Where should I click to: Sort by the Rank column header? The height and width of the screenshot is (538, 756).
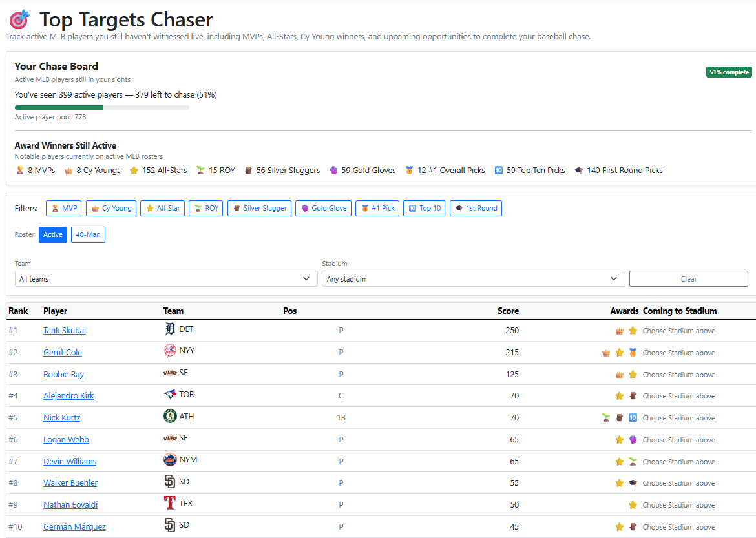[18, 311]
